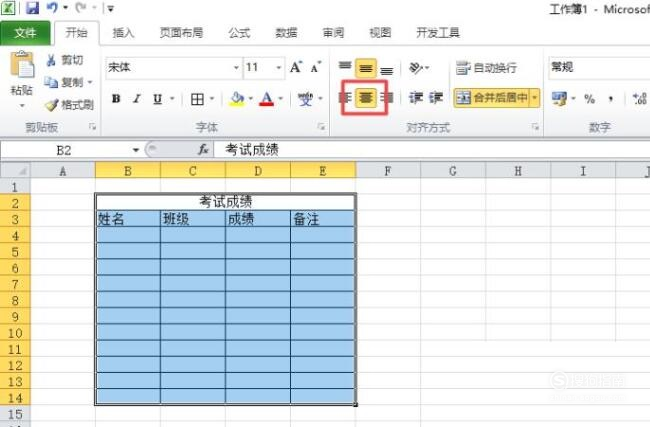Click the Save icon in quick access toolbar

click(x=32, y=8)
